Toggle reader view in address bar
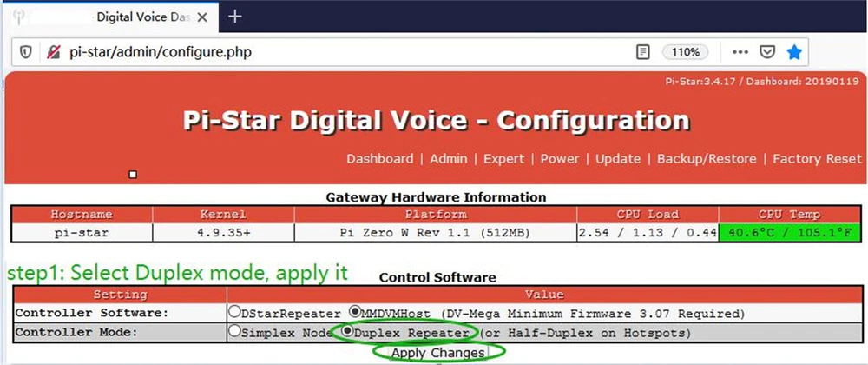Screen dimensions: 868x365 (642, 52)
